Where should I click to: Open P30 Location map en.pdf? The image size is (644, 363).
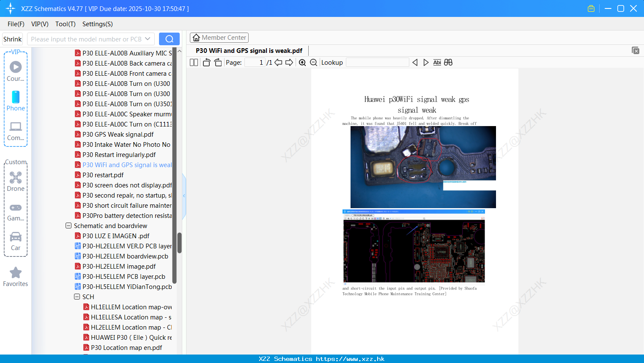pos(123,348)
